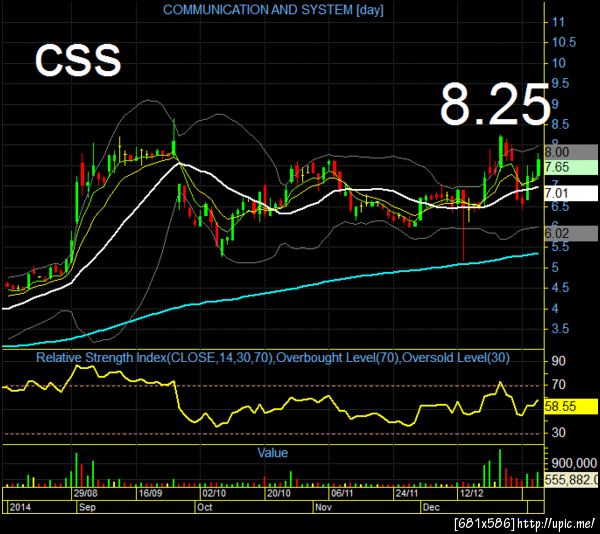Click the Sep month label
The height and width of the screenshot is (534, 600).
[x=87, y=507]
